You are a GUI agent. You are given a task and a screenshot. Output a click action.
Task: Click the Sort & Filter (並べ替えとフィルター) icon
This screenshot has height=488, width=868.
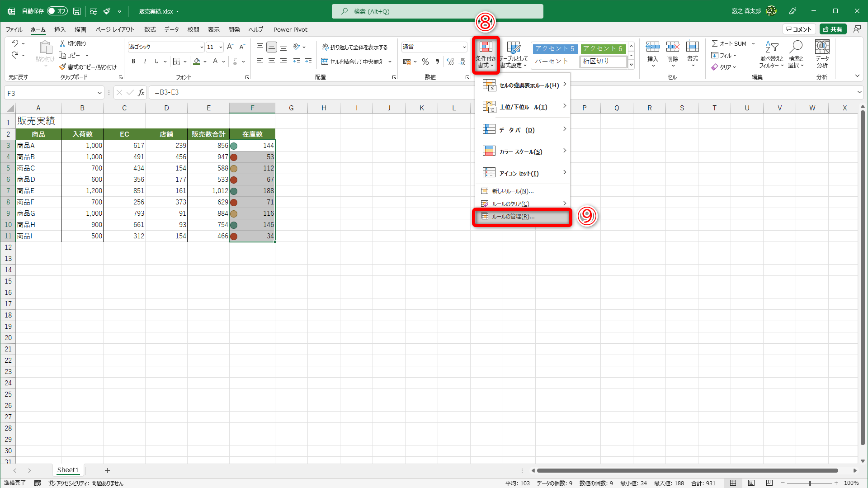coord(772,55)
